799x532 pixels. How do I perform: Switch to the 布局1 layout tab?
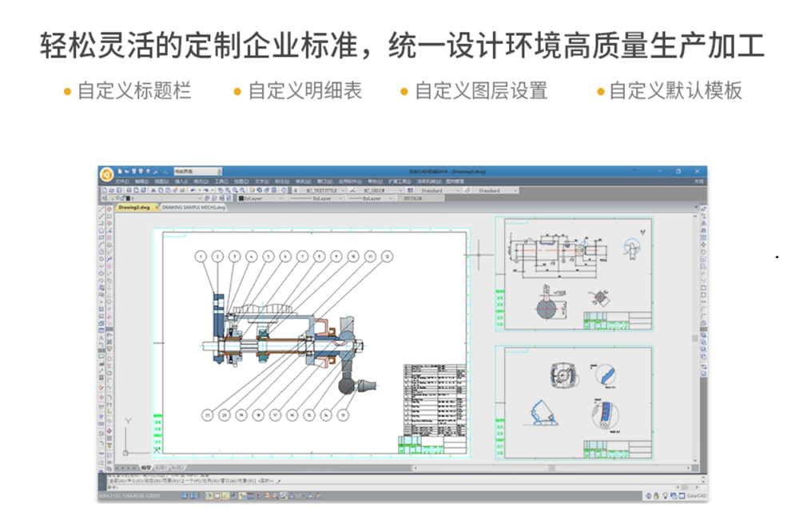coord(162,467)
